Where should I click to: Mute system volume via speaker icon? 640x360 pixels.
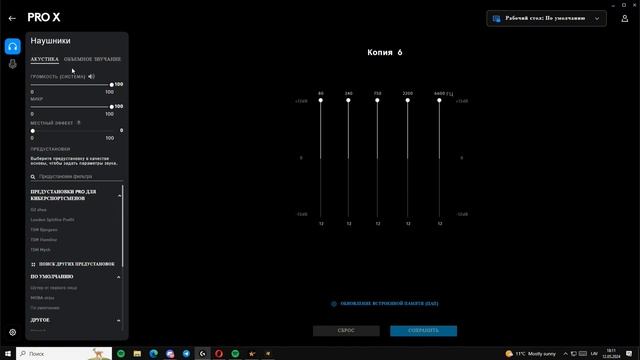91,76
